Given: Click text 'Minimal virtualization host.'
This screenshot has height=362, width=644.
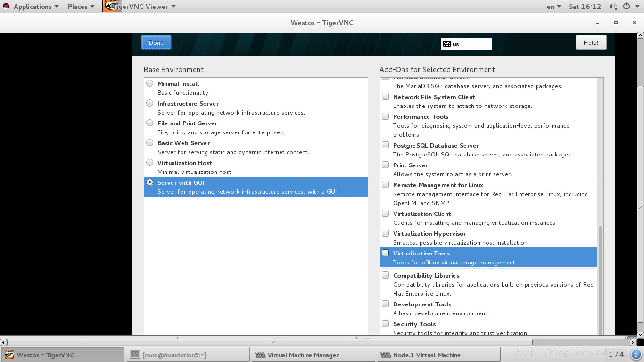Looking at the screenshot, I should coord(195,172).
